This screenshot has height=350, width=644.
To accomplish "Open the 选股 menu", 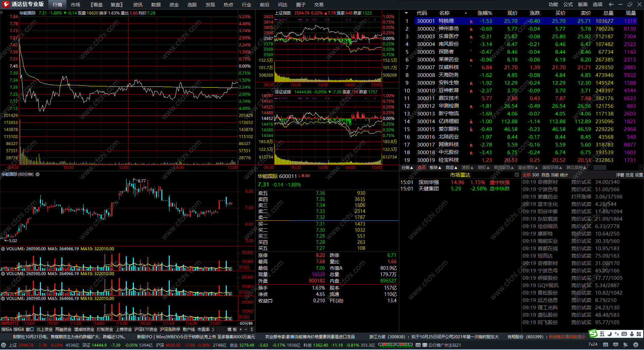I will point(192,5).
